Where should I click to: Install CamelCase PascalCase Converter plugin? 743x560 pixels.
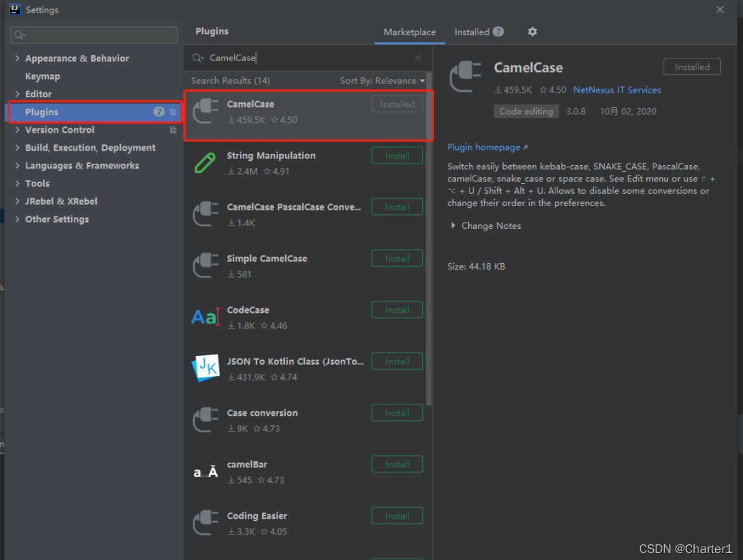coord(397,207)
